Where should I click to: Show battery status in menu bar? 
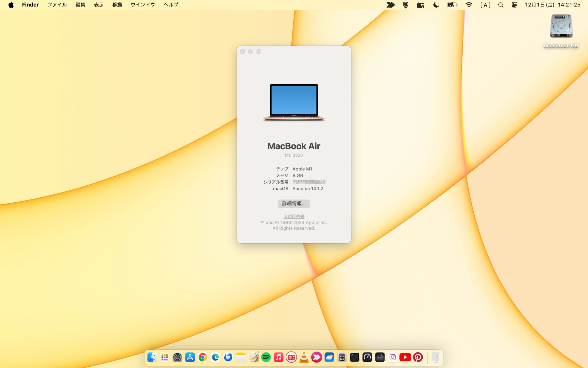tap(452, 5)
